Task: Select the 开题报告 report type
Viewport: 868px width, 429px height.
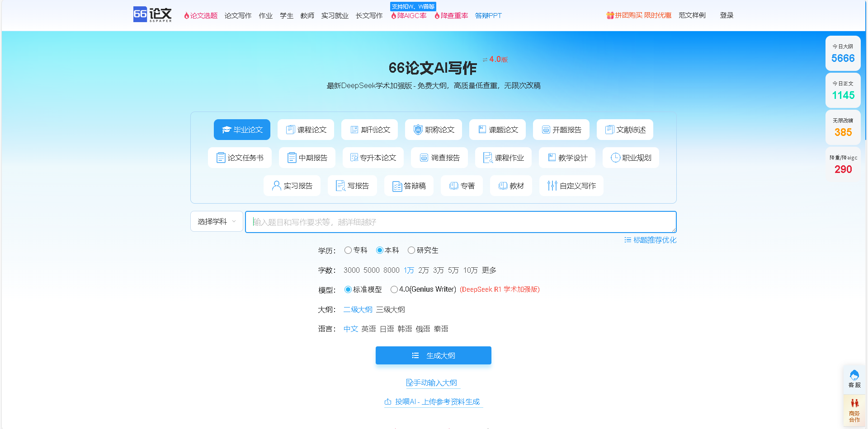Action: tap(561, 130)
